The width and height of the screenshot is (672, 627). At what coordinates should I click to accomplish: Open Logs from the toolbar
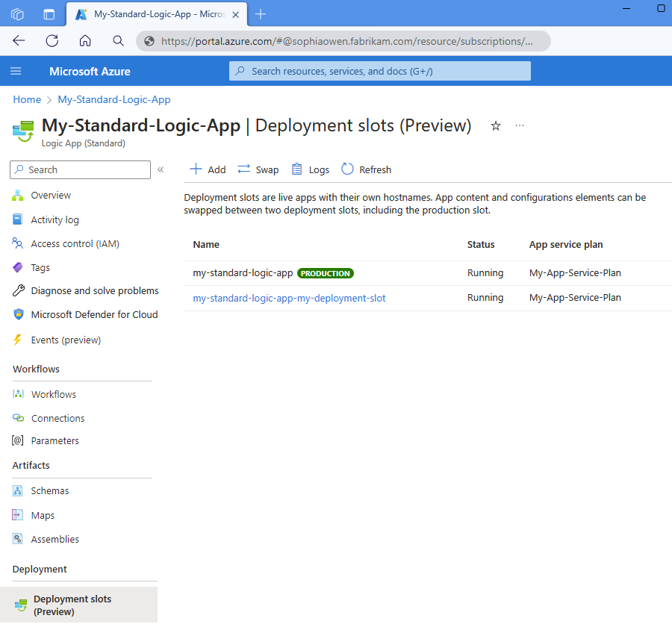tap(311, 169)
